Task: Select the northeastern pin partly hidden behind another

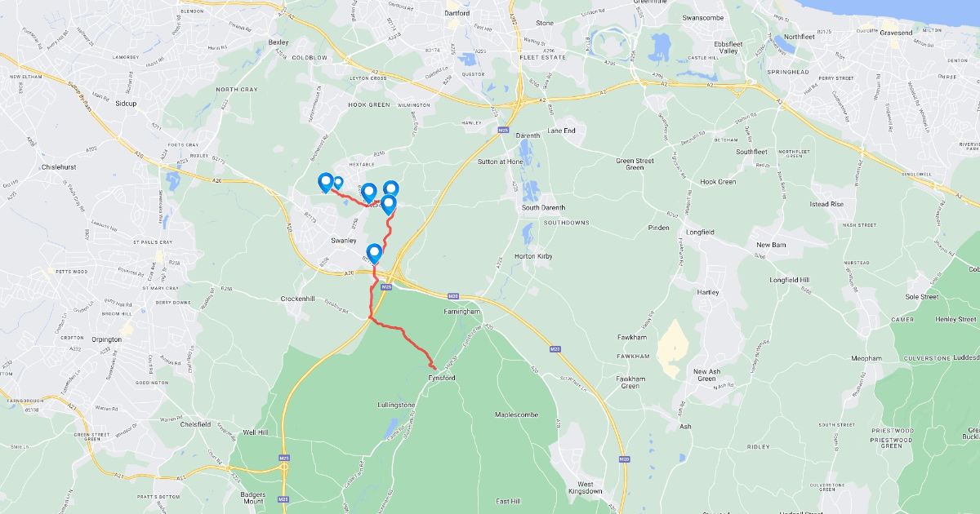Action: click(391, 188)
